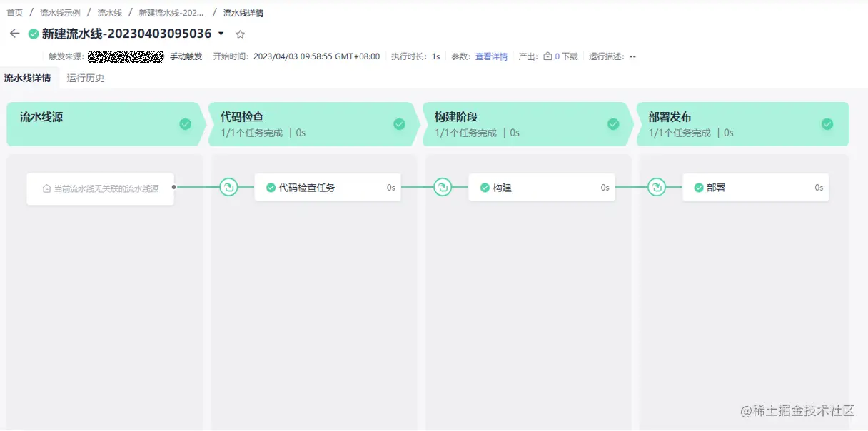Click the 运行描述 label
This screenshot has height=431, width=868.
point(607,56)
